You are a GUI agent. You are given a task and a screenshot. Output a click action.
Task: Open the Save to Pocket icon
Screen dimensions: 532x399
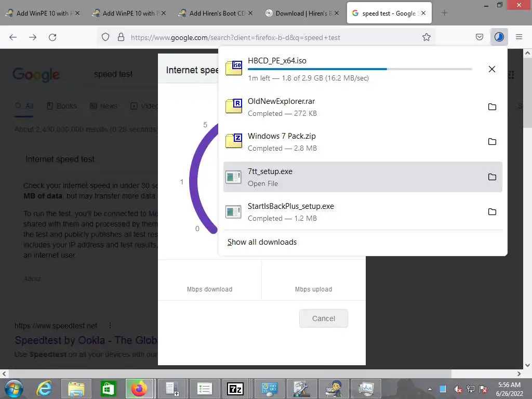[480, 37]
